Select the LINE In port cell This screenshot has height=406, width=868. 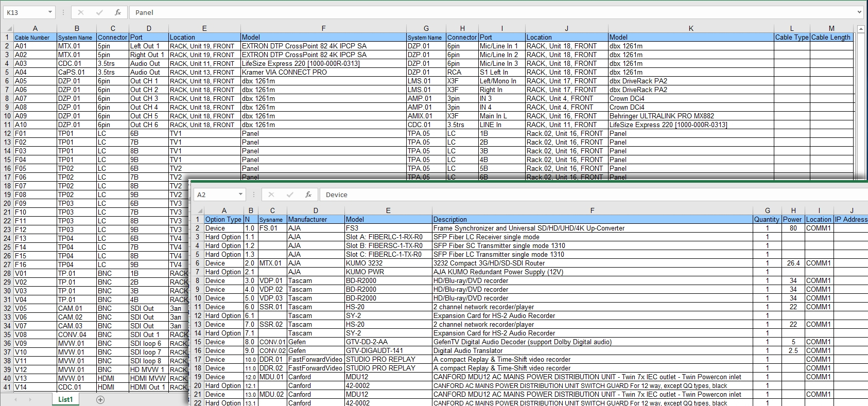(x=502, y=125)
